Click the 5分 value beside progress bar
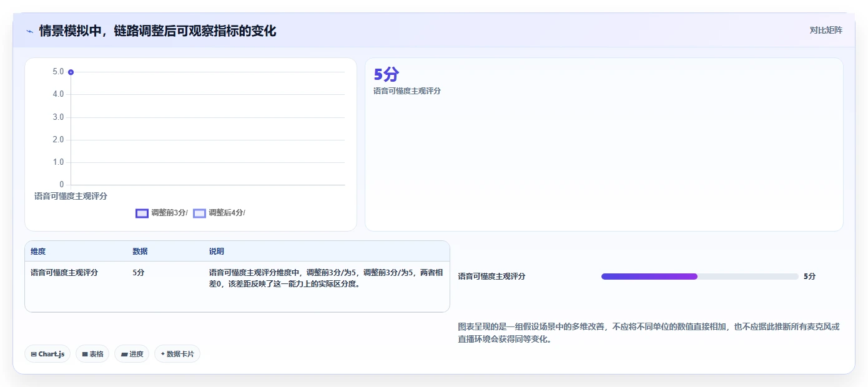This screenshot has height=387, width=868. click(x=809, y=277)
